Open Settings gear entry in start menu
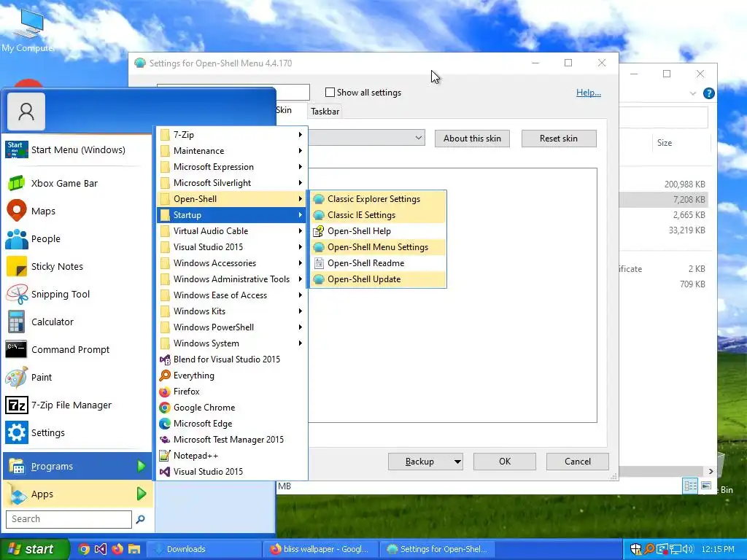This screenshot has height=560, width=747. point(76,433)
